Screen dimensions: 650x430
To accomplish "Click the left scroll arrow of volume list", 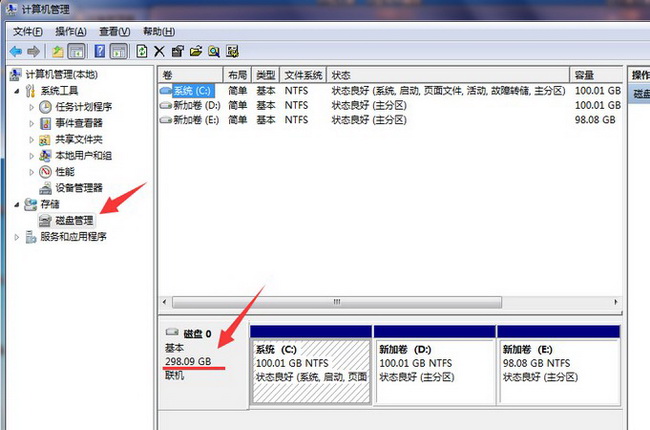I will click(165, 302).
